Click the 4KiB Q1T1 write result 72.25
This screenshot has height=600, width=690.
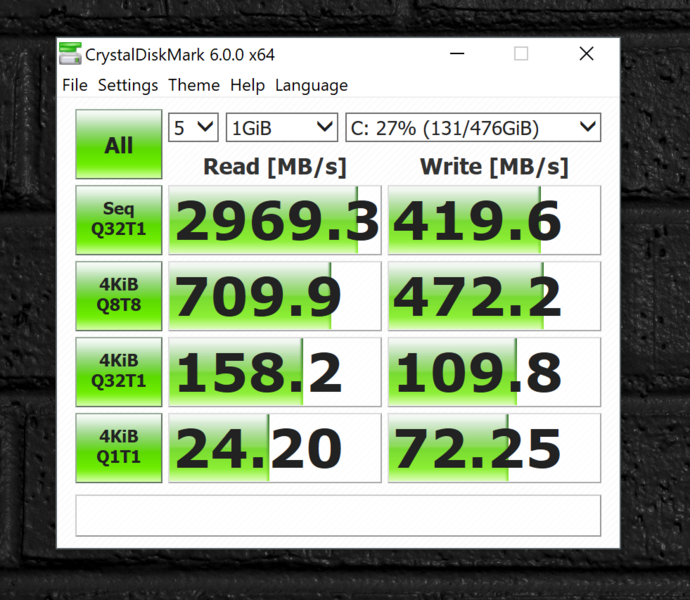[494, 448]
